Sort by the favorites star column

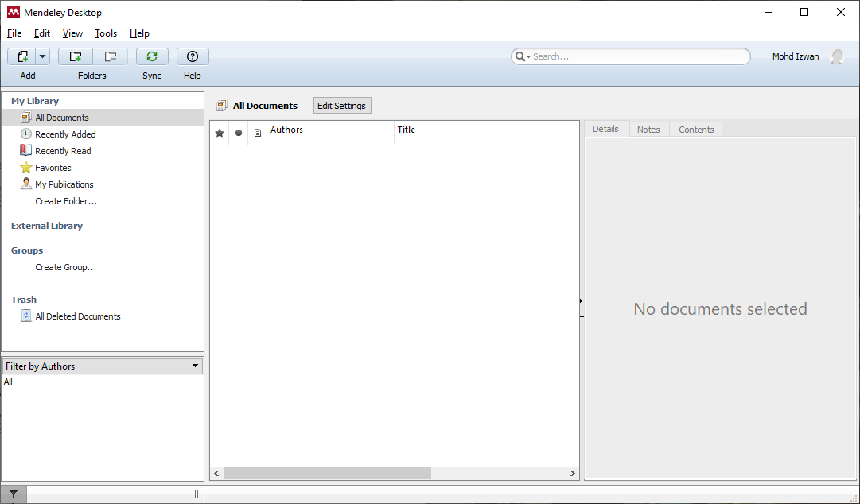tap(220, 133)
